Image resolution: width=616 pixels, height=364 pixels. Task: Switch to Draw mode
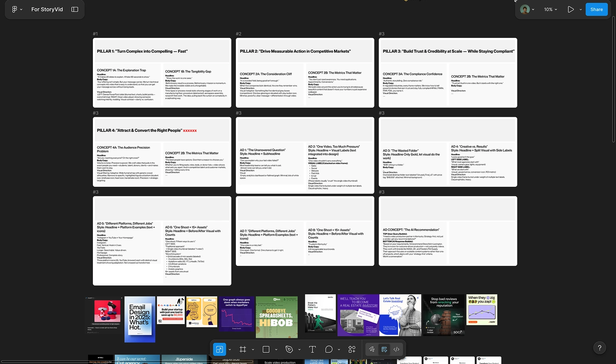pos(372,349)
